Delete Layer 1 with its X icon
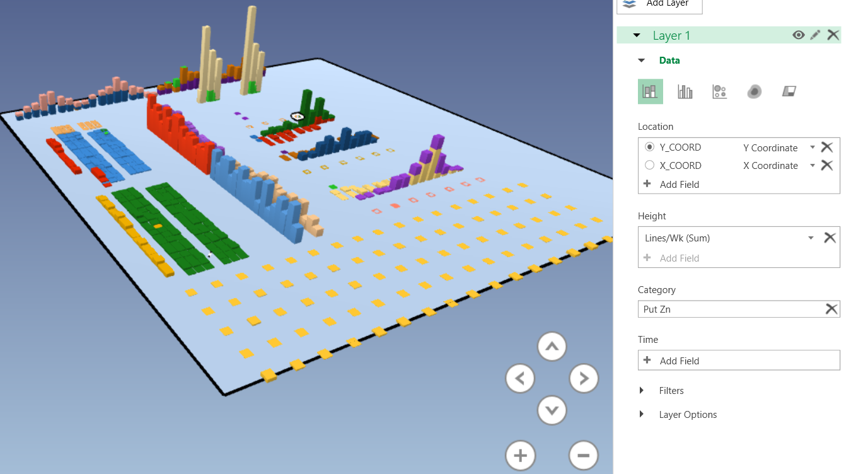Image resolution: width=868 pixels, height=474 pixels. coord(833,35)
